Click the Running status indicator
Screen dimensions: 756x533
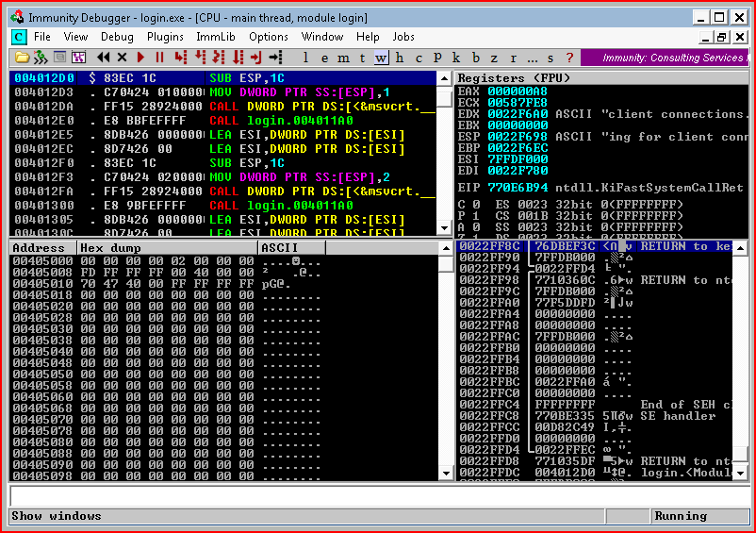[698, 516]
